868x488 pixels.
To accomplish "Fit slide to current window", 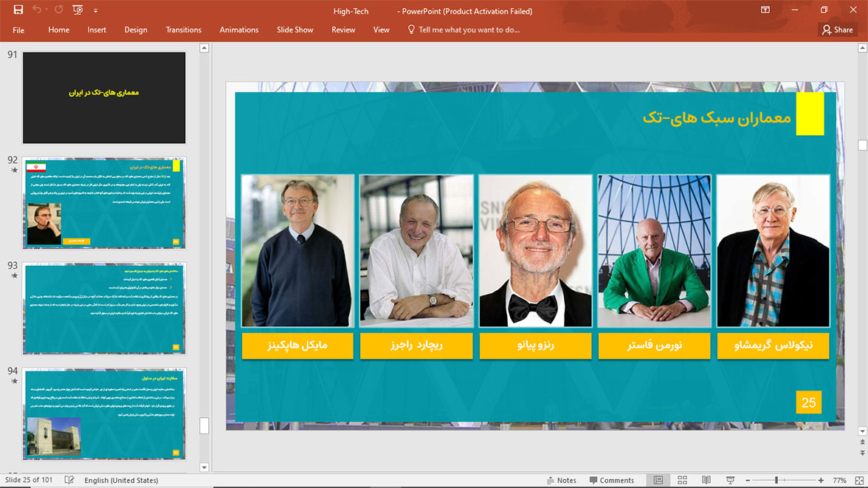I will [859, 480].
